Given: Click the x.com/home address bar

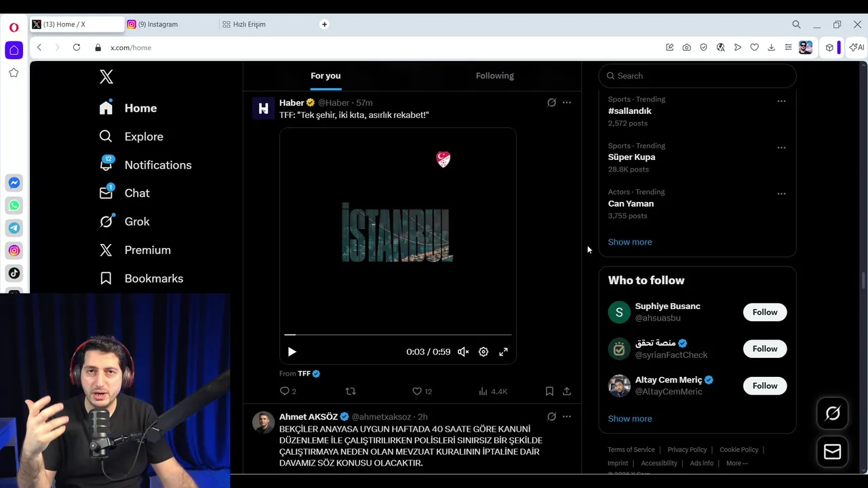Looking at the screenshot, I should [x=131, y=48].
